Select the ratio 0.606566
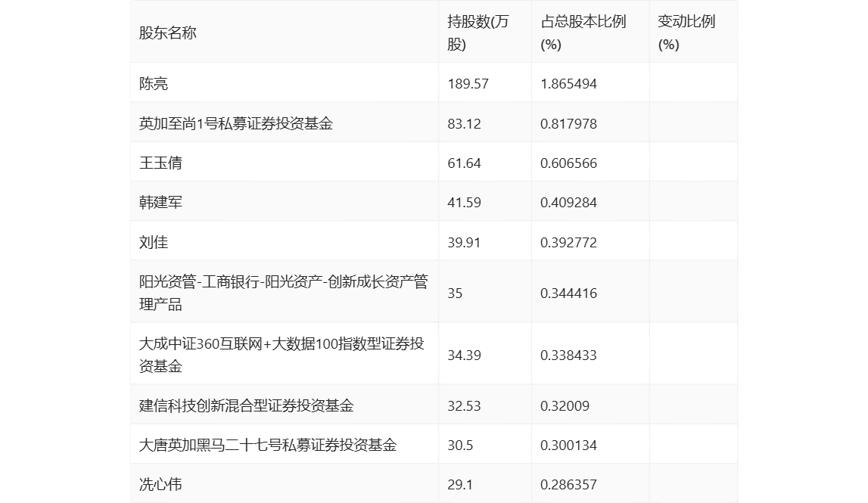Image resolution: width=868 pixels, height=503 pixels. [x=568, y=163]
